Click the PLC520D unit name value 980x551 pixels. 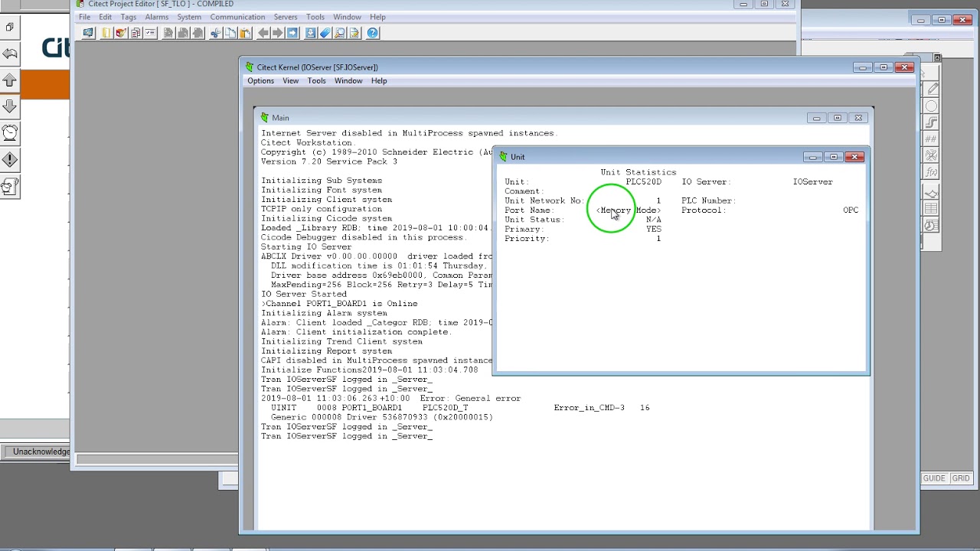pyautogui.click(x=643, y=182)
